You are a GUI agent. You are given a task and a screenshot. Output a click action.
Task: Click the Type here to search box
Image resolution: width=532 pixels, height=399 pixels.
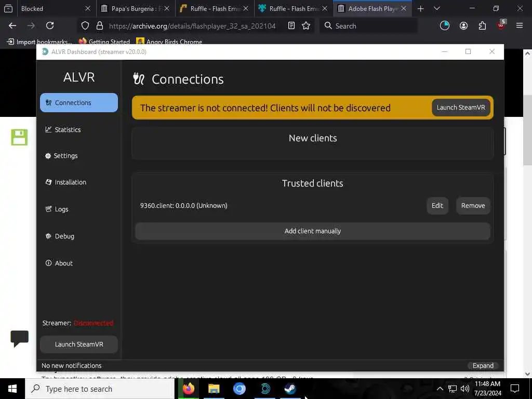pyautogui.click(x=100, y=389)
